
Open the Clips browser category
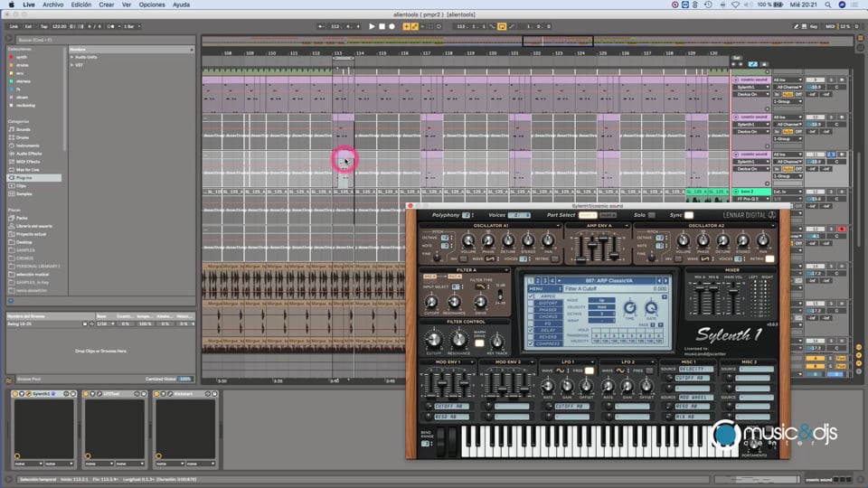[21, 186]
